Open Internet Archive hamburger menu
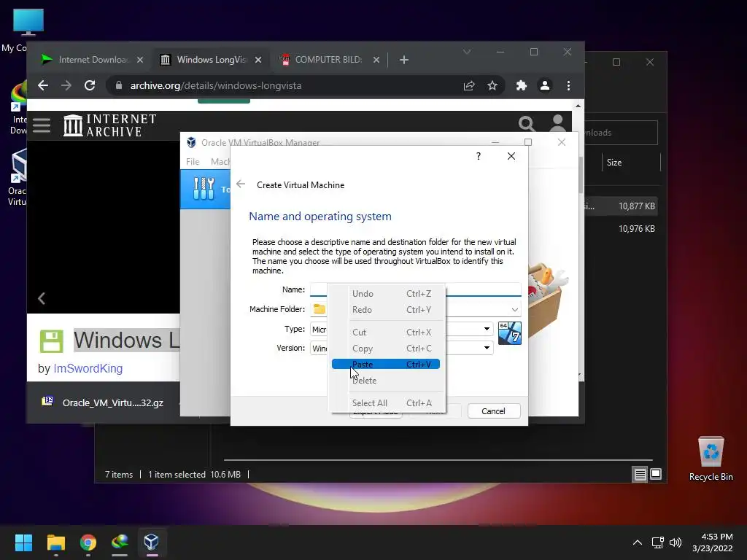 42,125
